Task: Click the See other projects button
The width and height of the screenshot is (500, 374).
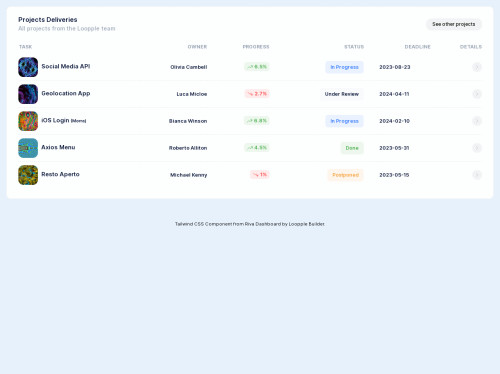Action: coord(454,24)
